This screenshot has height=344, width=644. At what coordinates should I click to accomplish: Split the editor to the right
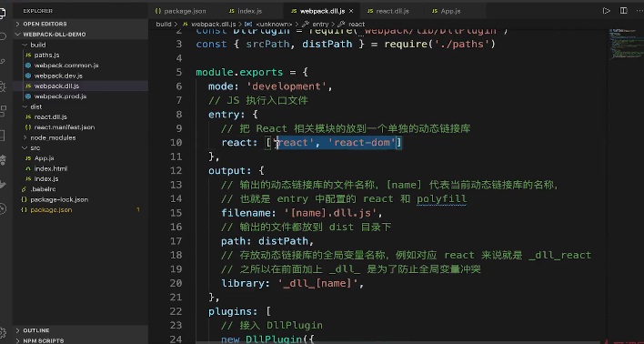point(623,11)
